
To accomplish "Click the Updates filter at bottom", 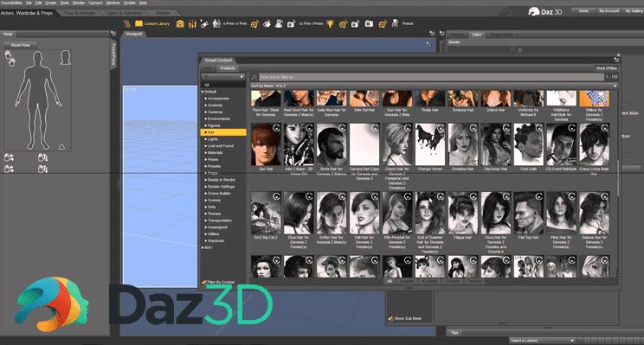I will point(452,281).
